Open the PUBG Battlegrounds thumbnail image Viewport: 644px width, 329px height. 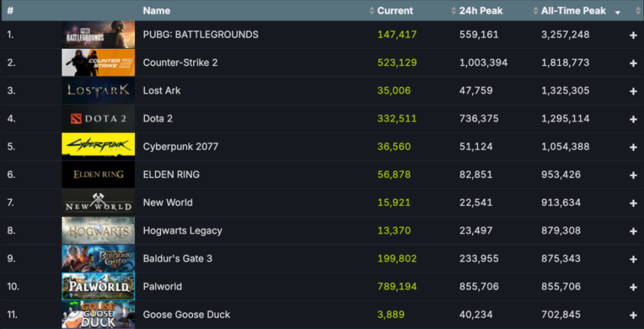point(98,34)
